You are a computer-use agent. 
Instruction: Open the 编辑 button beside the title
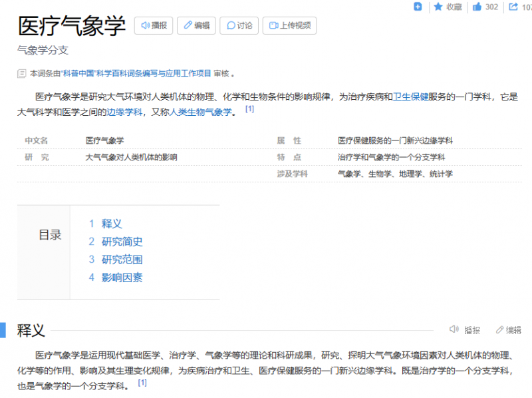click(196, 26)
